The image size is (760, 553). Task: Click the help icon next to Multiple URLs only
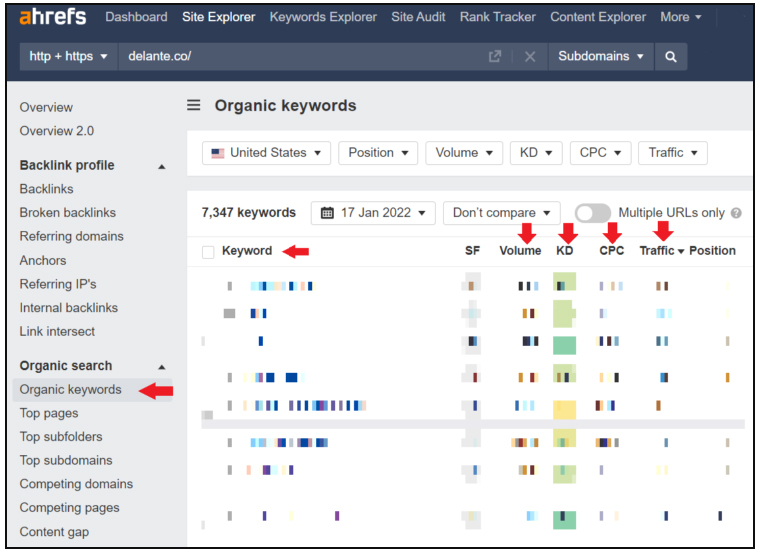pos(736,213)
